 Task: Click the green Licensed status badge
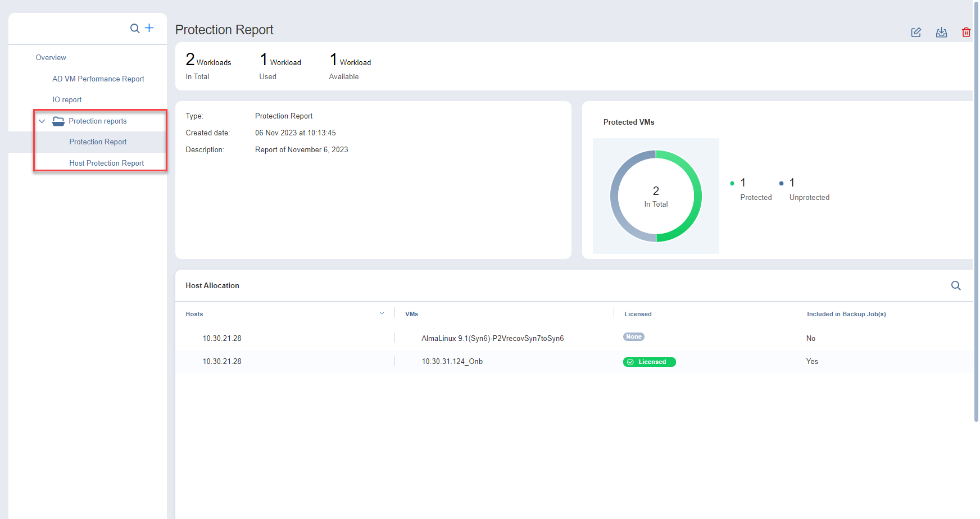[649, 362]
